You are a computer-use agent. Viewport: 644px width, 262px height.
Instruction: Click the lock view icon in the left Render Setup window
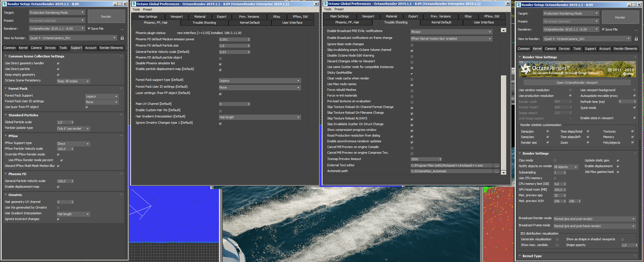point(122,38)
